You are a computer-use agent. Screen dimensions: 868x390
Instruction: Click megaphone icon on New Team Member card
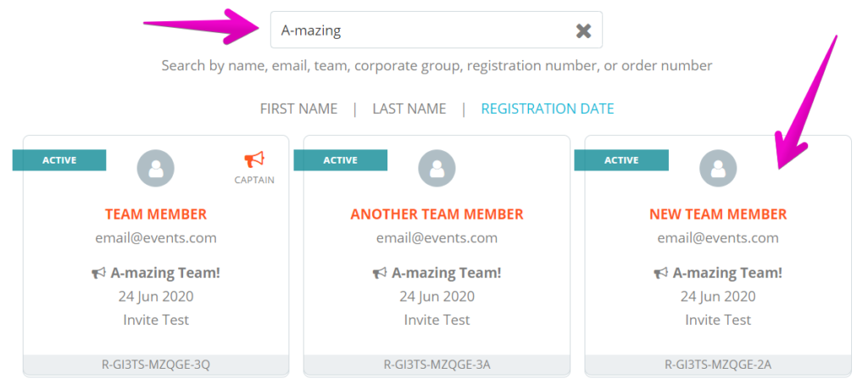pos(660,272)
